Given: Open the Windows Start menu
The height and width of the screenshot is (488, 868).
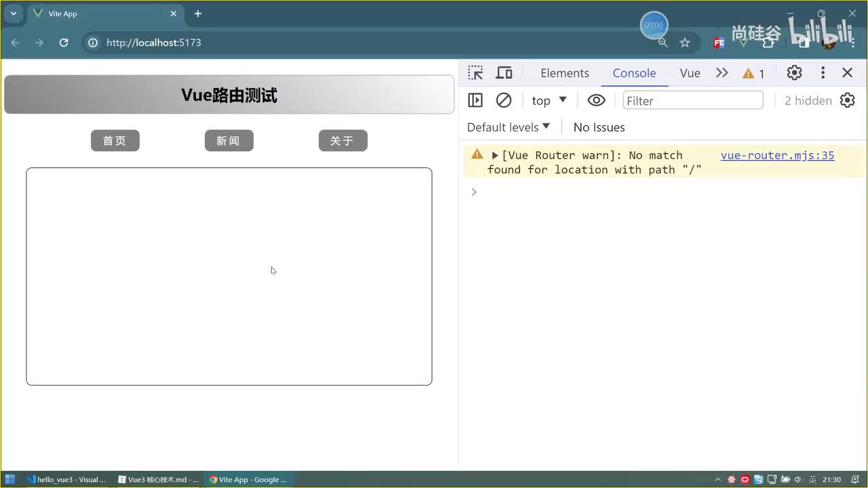Looking at the screenshot, I should coord(10,479).
